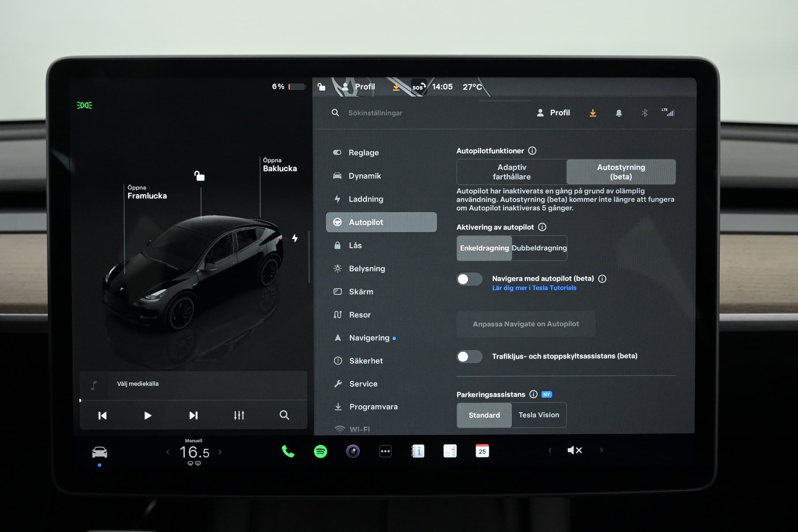Open the phone app in the dock
Image resolution: width=798 pixels, height=532 pixels.
288,451
